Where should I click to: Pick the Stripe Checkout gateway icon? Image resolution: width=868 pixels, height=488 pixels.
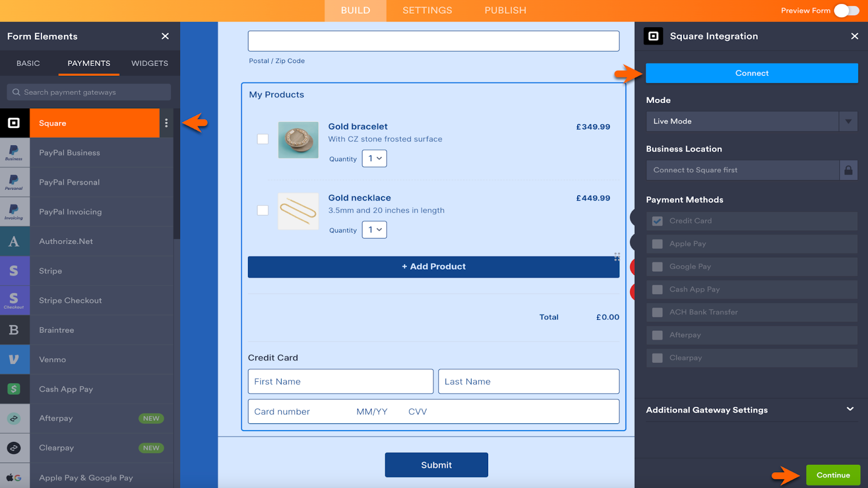point(14,300)
